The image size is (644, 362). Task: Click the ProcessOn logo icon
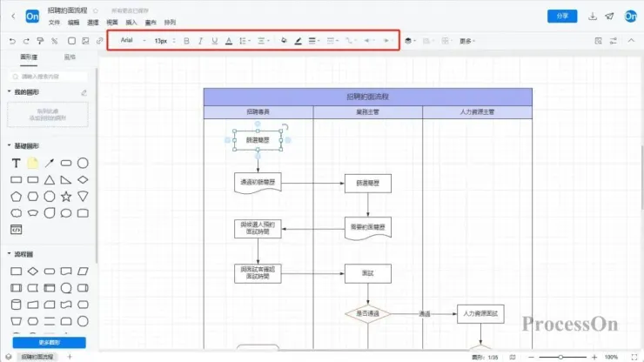tap(32, 16)
